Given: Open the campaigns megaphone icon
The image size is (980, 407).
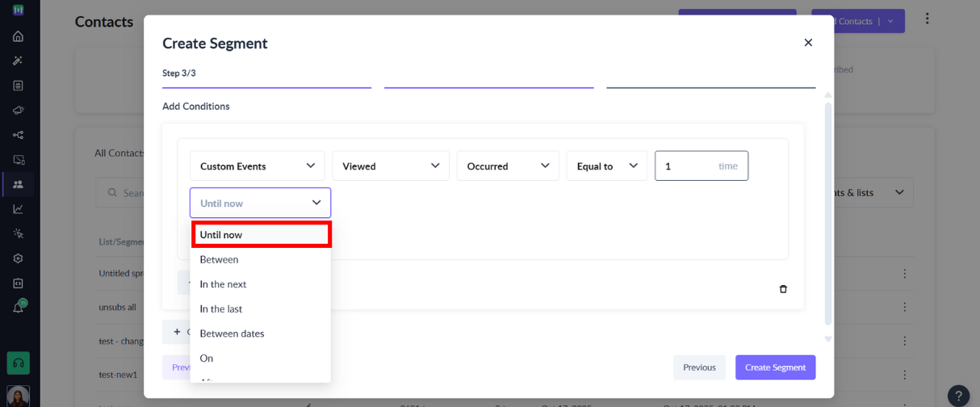Looking at the screenshot, I should pyautogui.click(x=18, y=110).
